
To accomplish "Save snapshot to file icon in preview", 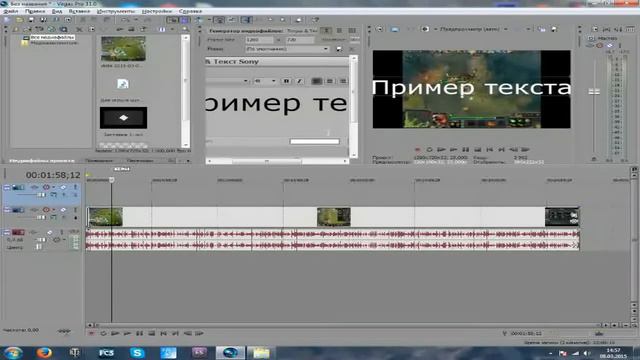I will [x=554, y=29].
